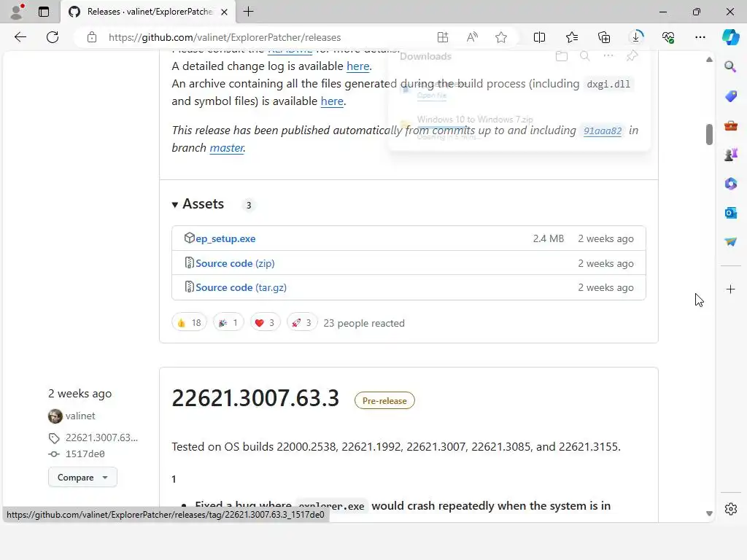The image size is (747, 560).
Task: Click the Pre-release badge
Action: [x=384, y=400]
